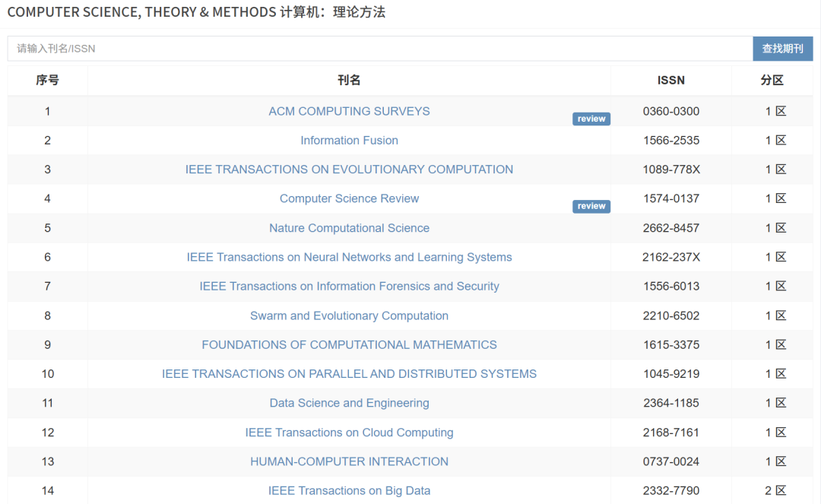
Task: Select ISSN 2332-7790 cell
Action: (x=671, y=490)
